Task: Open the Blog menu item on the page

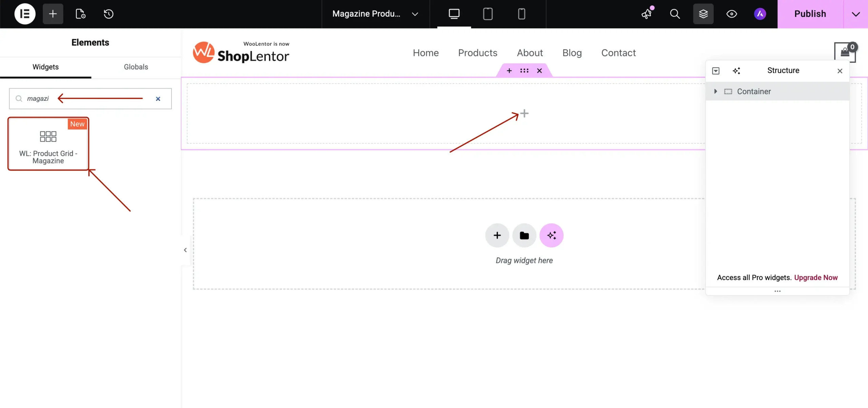Action: pyautogui.click(x=572, y=53)
